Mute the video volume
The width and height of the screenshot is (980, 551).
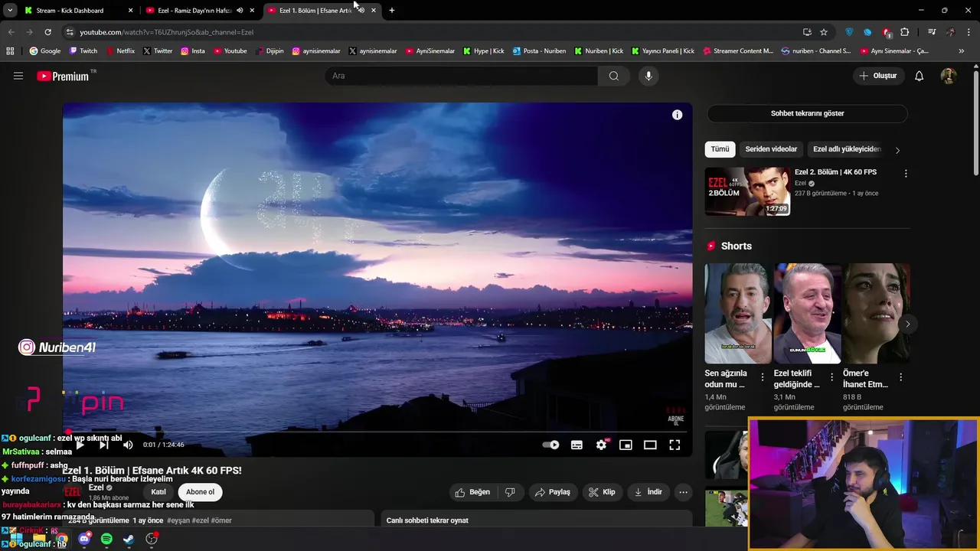[128, 445]
